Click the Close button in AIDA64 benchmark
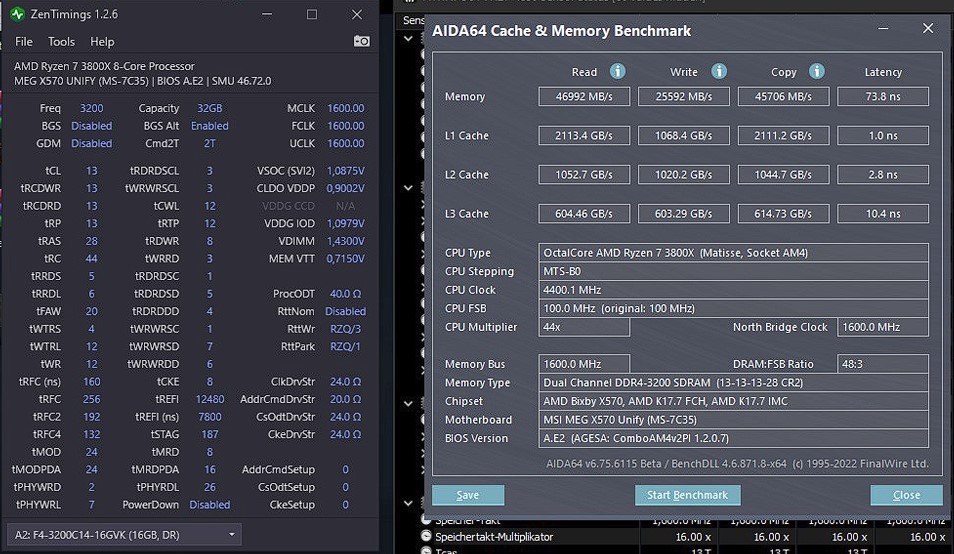This screenshot has width=954, height=554. click(906, 495)
